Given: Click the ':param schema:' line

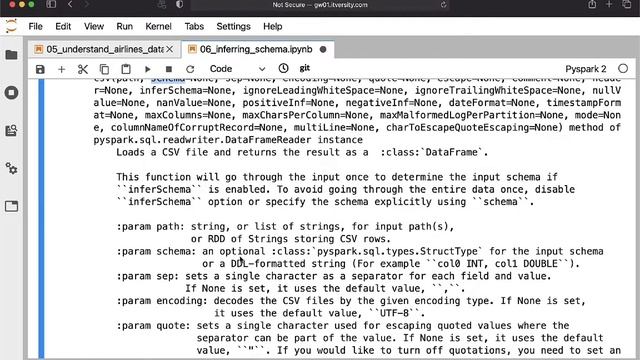Looking at the screenshot, I should pyautogui.click(x=360, y=251).
